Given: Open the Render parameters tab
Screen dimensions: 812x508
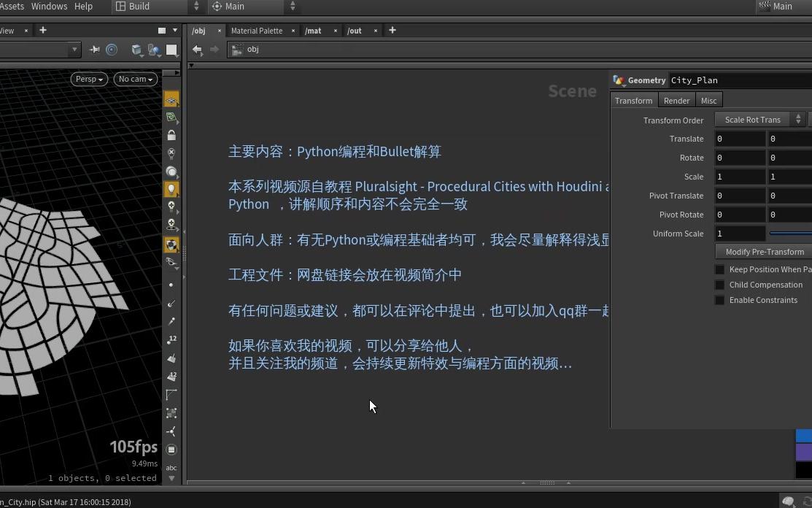Looking at the screenshot, I should pos(676,101).
